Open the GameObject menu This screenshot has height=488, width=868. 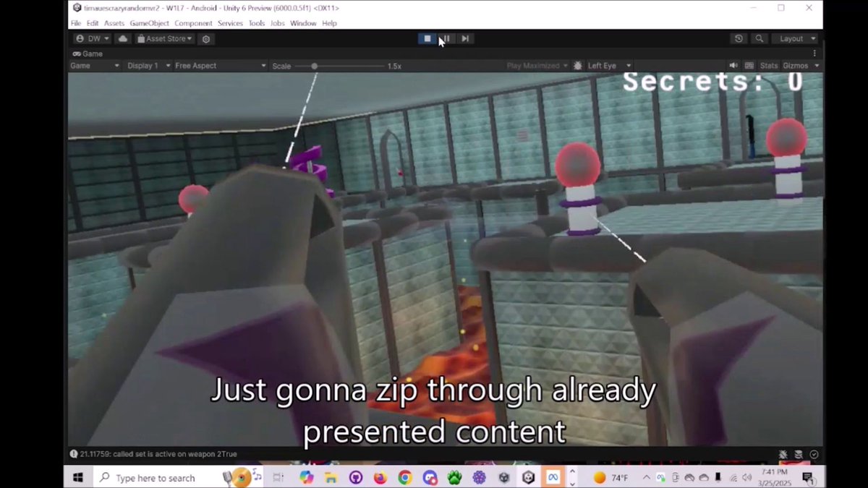(x=149, y=22)
